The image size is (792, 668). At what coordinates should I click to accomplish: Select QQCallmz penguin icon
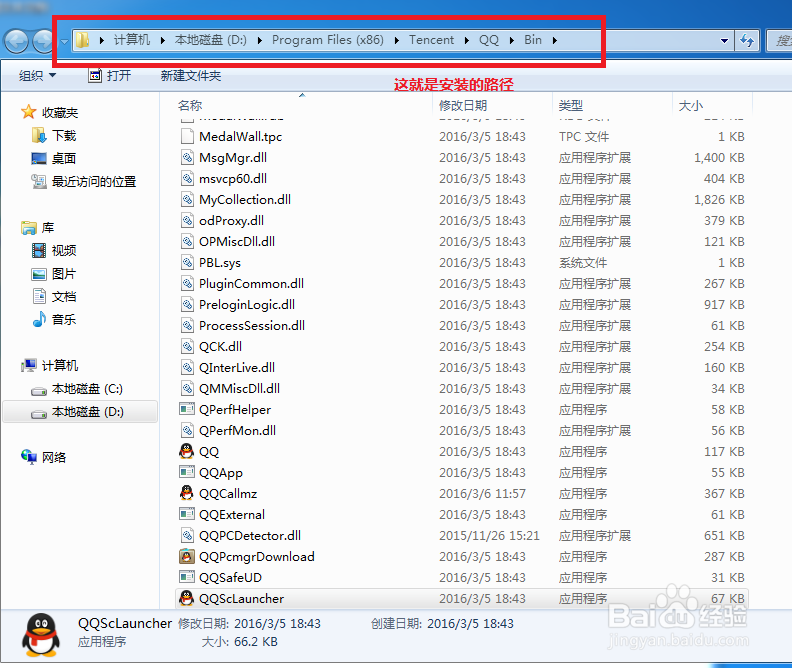tap(187, 493)
